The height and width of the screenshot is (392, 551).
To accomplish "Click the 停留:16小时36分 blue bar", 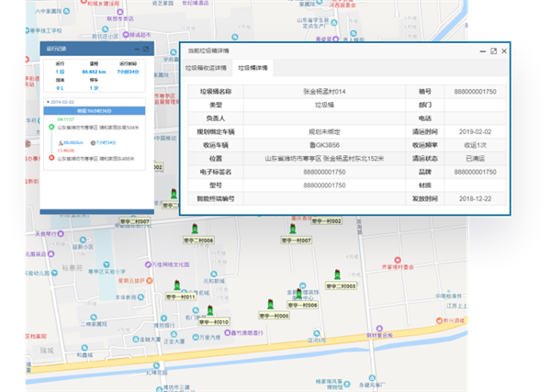I will (x=96, y=109).
